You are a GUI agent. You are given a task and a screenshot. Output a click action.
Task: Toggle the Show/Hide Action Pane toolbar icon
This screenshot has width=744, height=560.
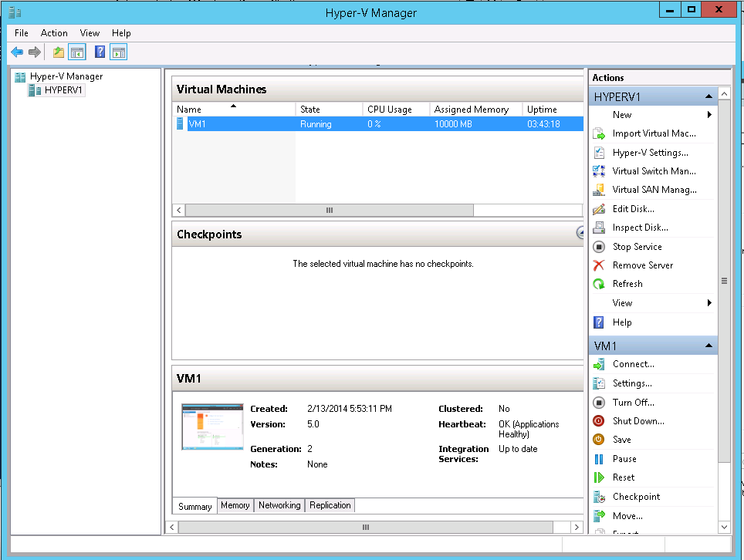click(x=119, y=52)
